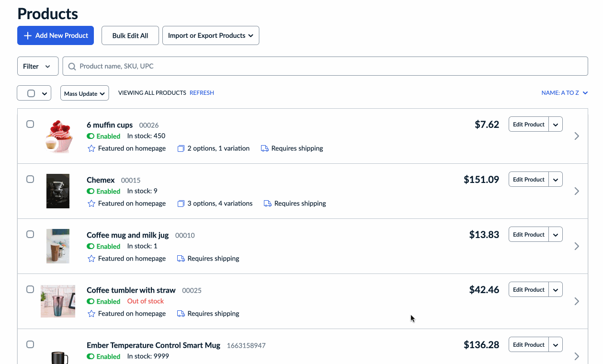Open the Name: A to Z sort dropdown

pos(565,93)
